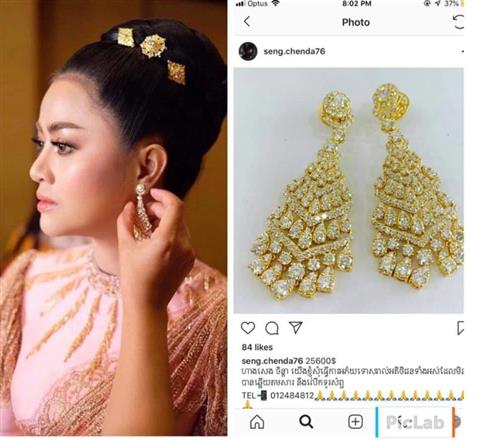Click the woman portrait photo

pyautogui.click(x=113, y=218)
